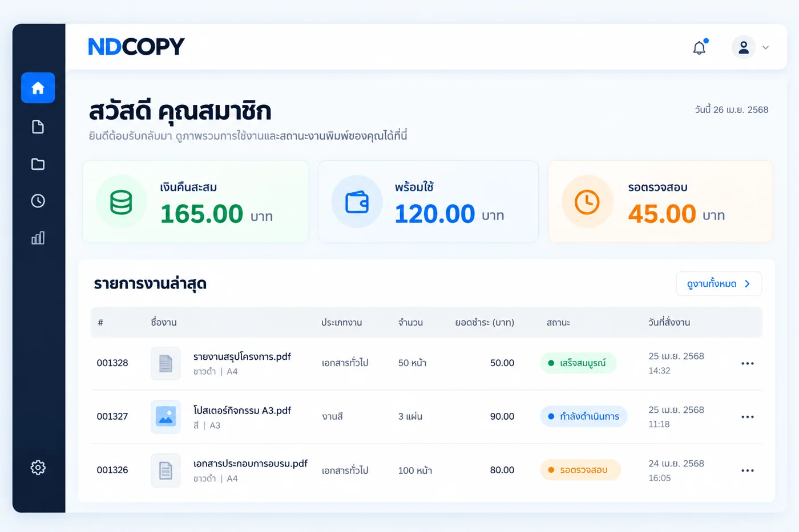This screenshot has height=532, width=799.
Task: Click the เสร็จสมบูรณ์ status badge
Action: 578,363
